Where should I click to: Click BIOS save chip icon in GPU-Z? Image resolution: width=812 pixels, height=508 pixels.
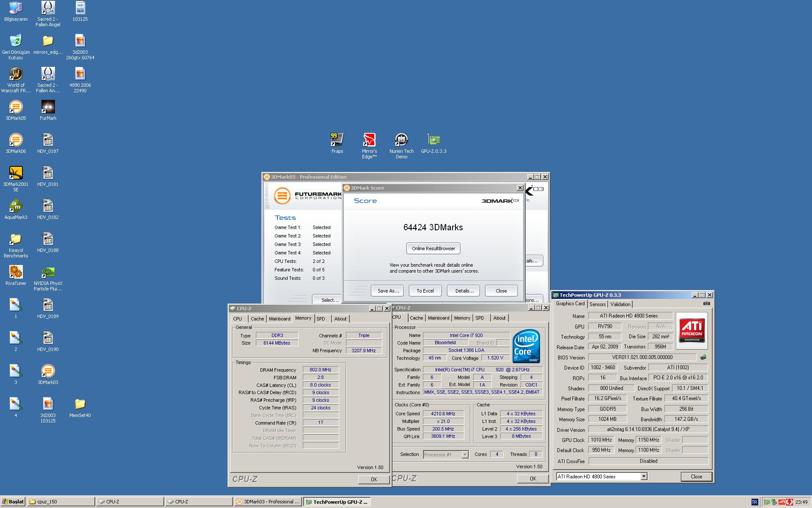[x=703, y=357]
